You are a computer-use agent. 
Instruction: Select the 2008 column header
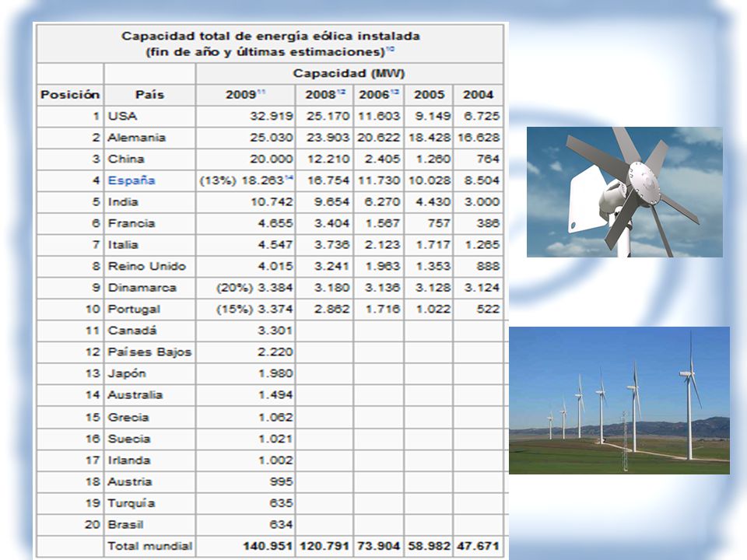[x=324, y=95]
